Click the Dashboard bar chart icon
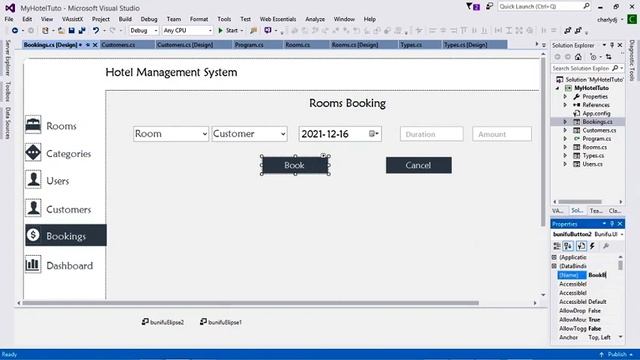 pyautogui.click(x=33, y=264)
